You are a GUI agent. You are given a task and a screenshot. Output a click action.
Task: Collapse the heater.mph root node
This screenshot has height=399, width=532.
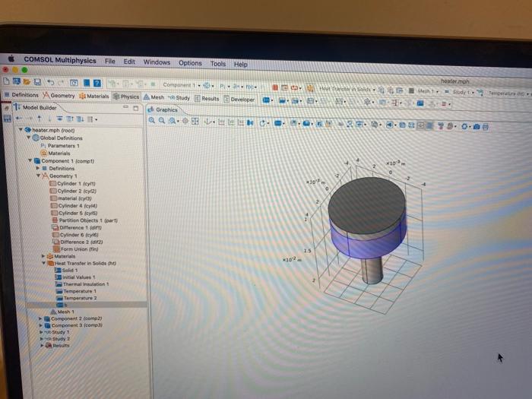[21, 129]
